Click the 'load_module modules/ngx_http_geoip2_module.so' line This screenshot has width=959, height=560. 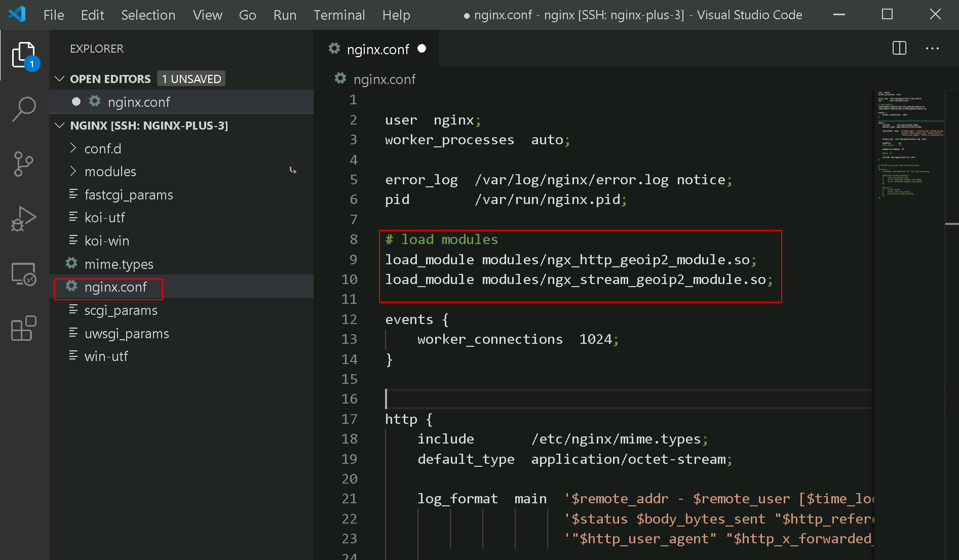pyautogui.click(x=570, y=260)
